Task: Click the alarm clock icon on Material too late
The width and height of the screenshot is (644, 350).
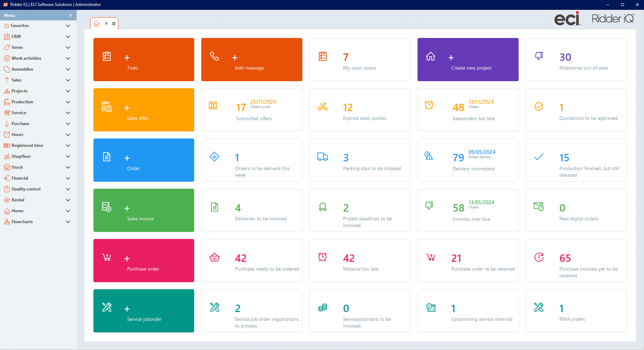Action: click(x=322, y=257)
